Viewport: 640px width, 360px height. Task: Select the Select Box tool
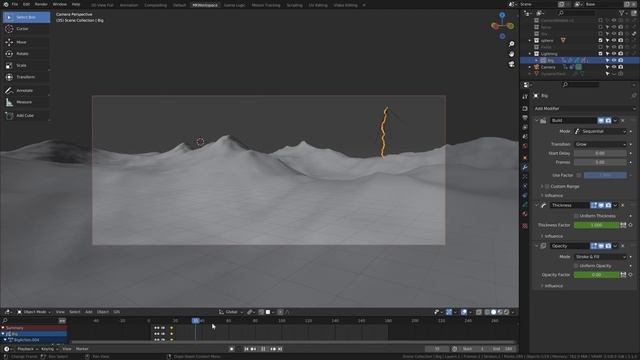[x=27, y=17]
